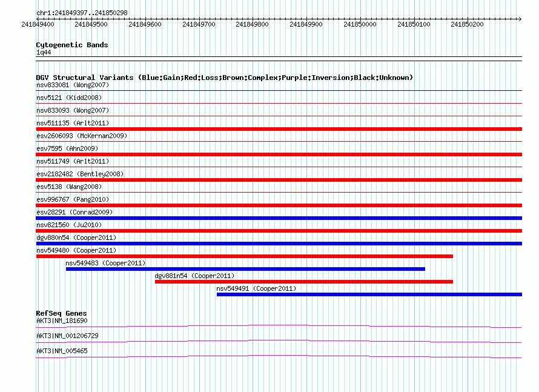Click the 241849800 ruler coordinate
539x392 pixels.
pos(253,24)
